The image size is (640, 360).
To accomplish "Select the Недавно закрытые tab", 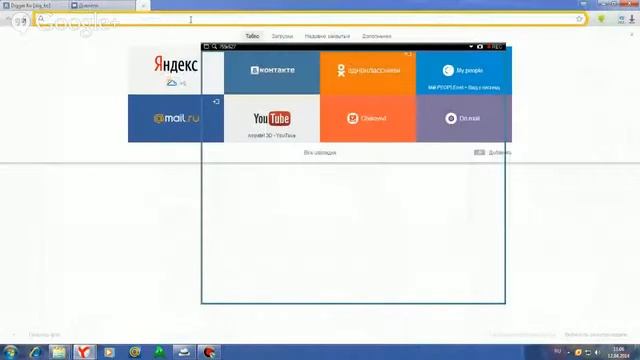I will 327,36.
